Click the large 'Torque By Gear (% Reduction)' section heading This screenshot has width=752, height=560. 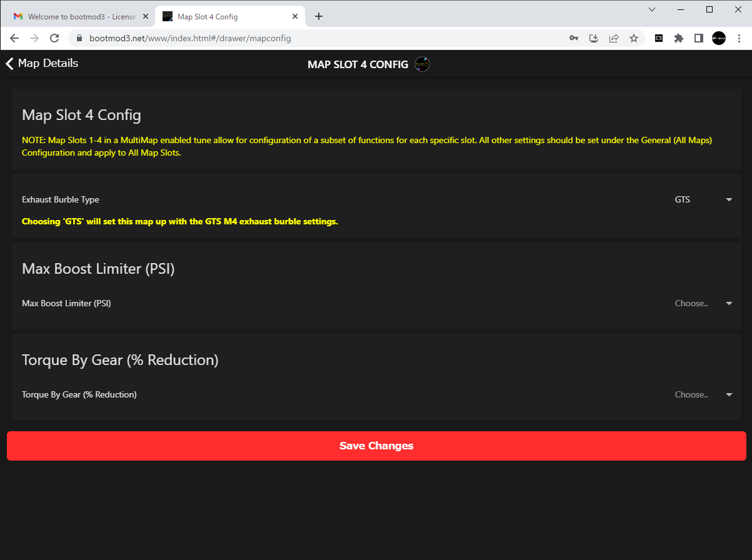point(120,360)
